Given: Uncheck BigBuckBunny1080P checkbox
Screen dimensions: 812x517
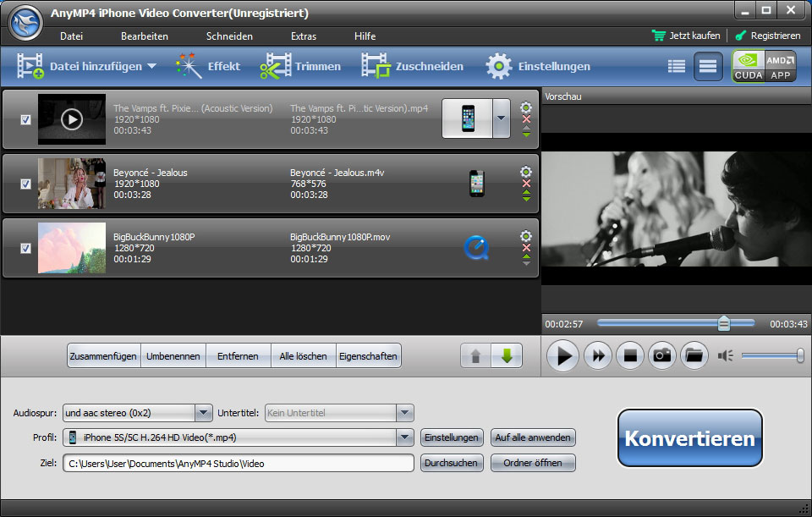Looking at the screenshot, I should tap(25, 248).
